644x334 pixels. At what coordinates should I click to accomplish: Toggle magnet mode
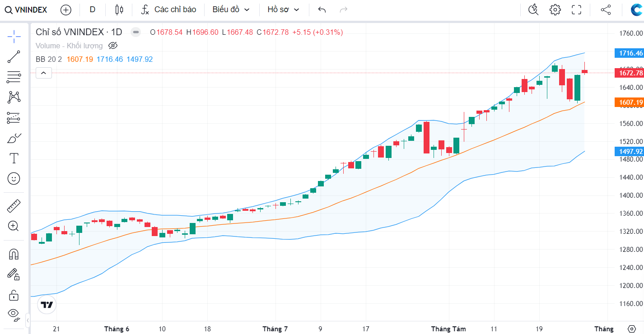click(x=14, y=254)
